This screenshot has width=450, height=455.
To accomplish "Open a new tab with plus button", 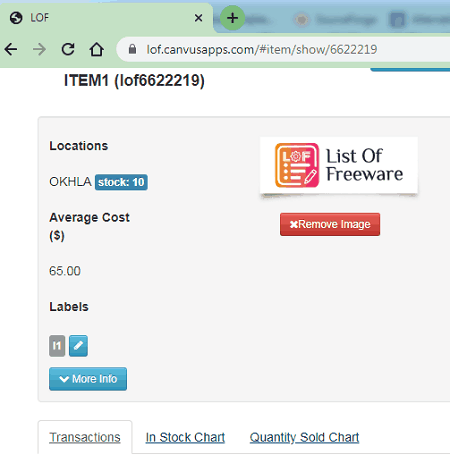I will pyautogui.click(x=232, y=18).
